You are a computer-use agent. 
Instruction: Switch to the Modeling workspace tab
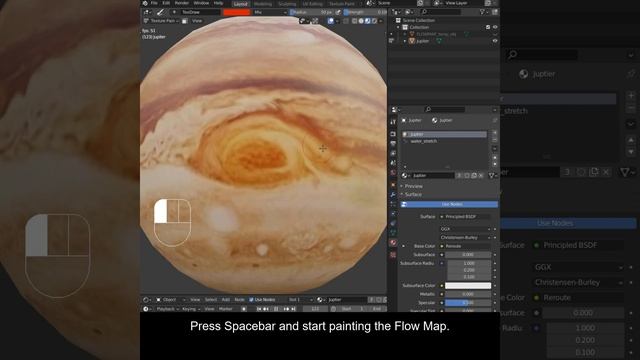[x=263, y=4]
